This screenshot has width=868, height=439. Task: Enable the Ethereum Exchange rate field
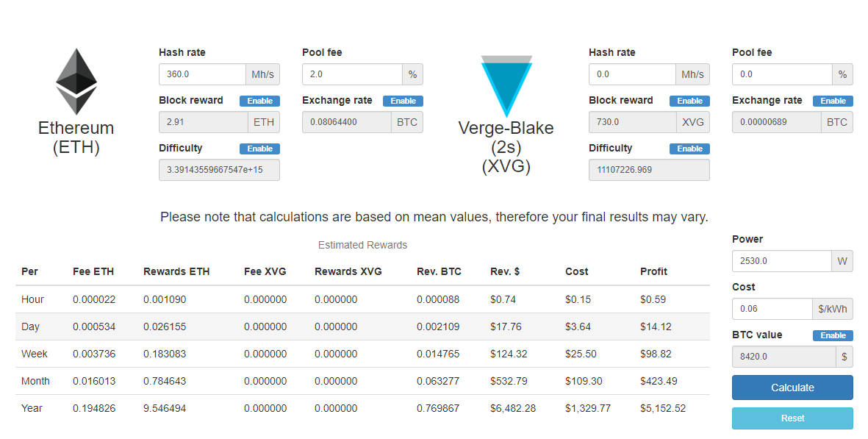click(403, 101)
